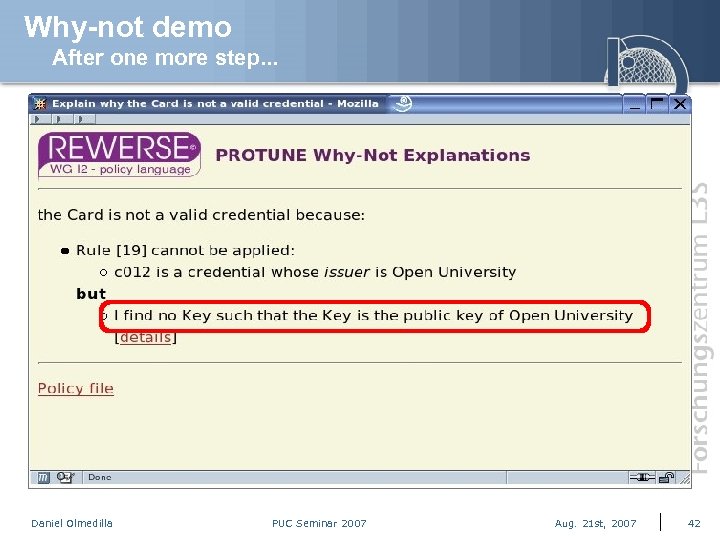This screenshot has height=540, width=720.
Task: Click the 'c012 is a credential' line
Action: tap(315, 272)
